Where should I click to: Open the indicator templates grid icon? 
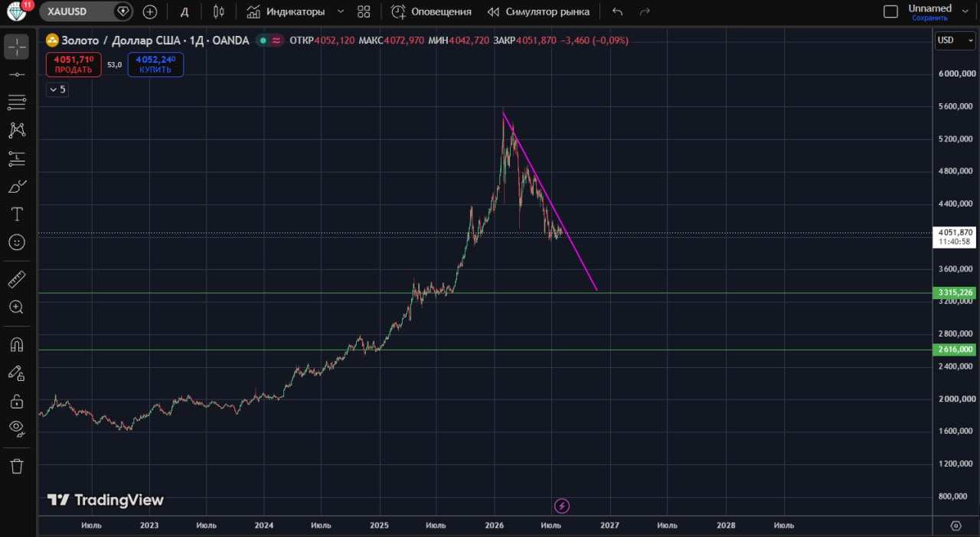364,11
